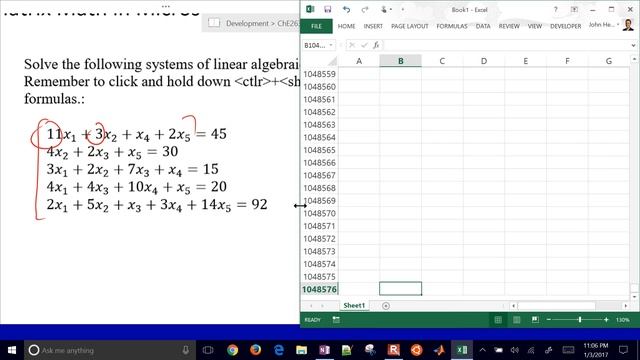This screenshot has width=640, height=360.
Task: Open OneNote from the taskbar
Action: [x=324, y=350]
